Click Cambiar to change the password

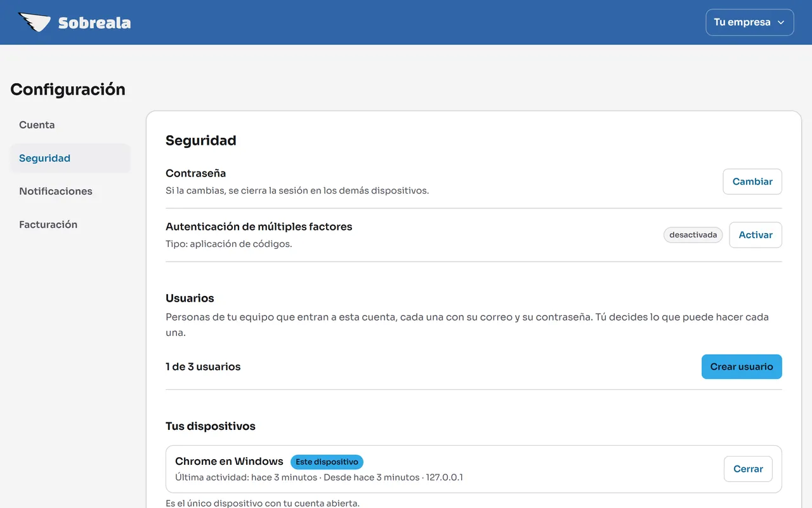pos(752,182)
